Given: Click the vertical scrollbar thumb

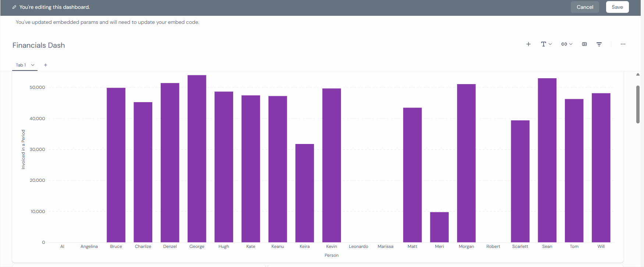Looking at the screenshot, I should [638, 104].
